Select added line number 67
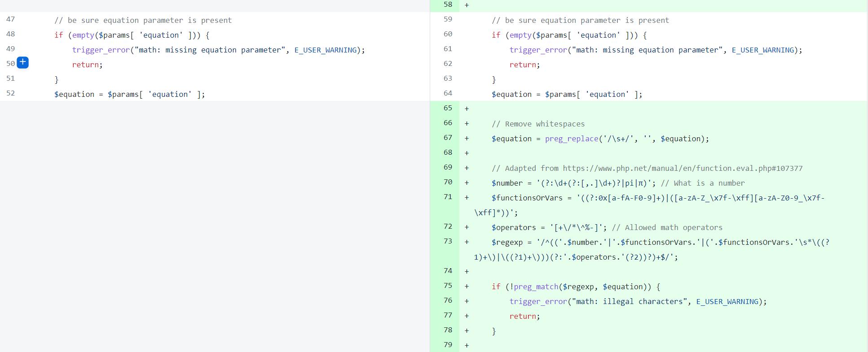 tap(448, 138)
